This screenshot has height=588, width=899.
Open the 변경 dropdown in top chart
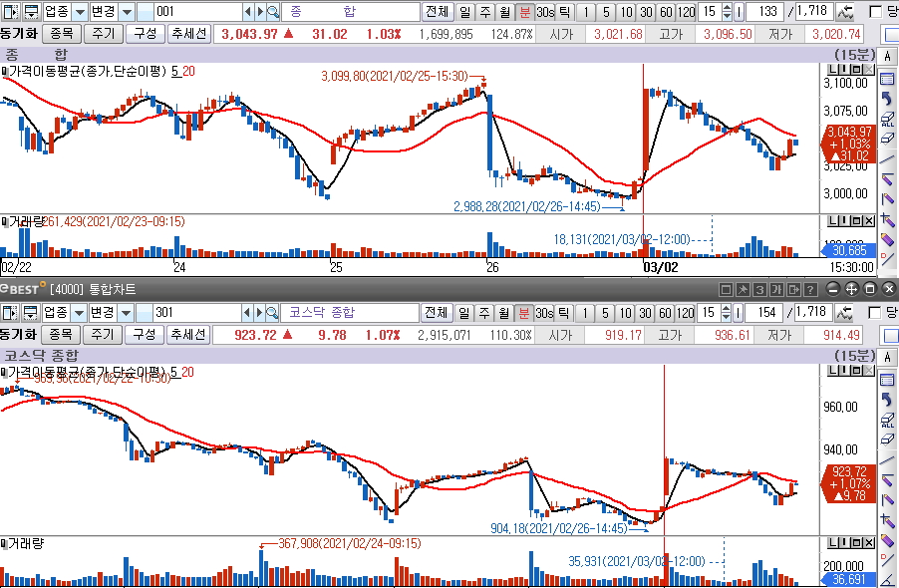(128, 11)
